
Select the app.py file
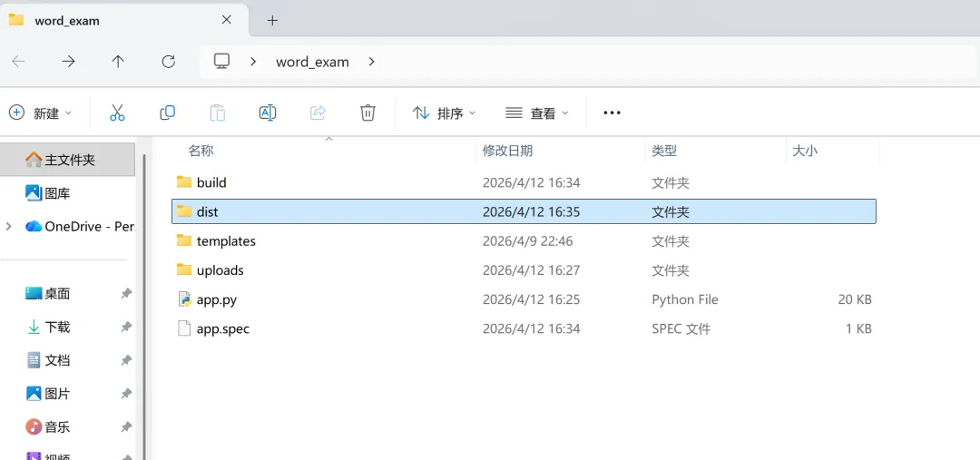coord(524,299)
